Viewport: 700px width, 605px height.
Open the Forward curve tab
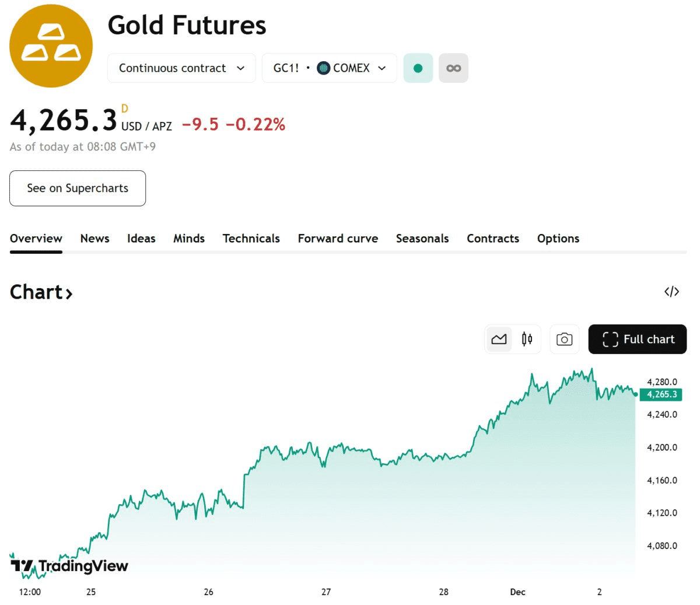[x=338, y=239]
